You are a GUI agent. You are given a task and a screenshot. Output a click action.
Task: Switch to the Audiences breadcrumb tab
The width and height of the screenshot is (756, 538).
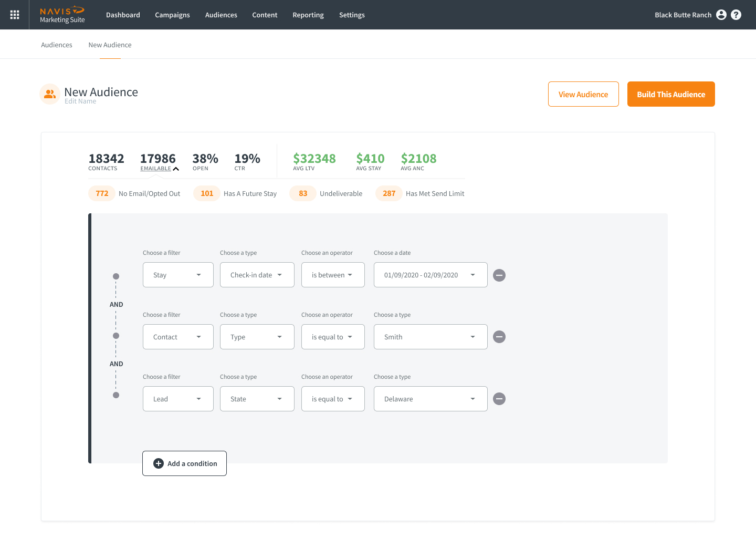point(57,45)
